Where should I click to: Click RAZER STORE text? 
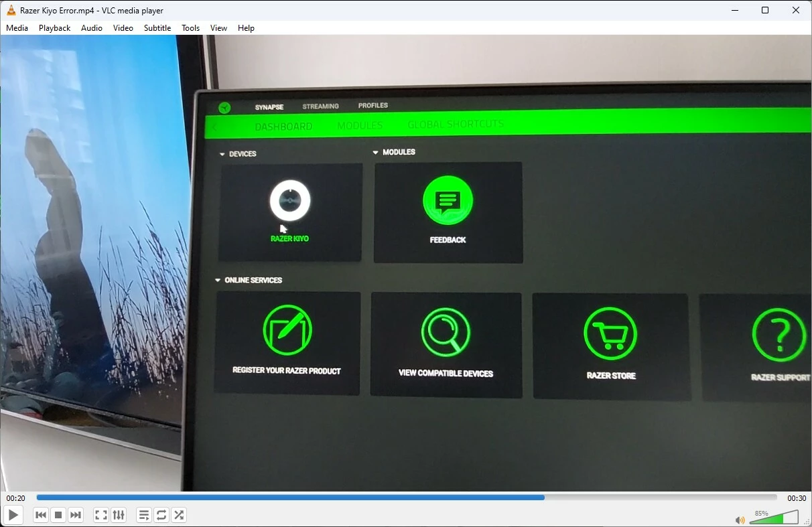pos(611,376)
